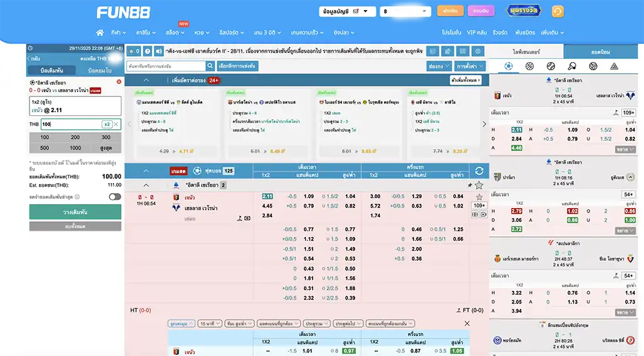Switch to the บิลคอมโบ tab
This screenshot has width=644, height=356.
click(x=99, y=70)
